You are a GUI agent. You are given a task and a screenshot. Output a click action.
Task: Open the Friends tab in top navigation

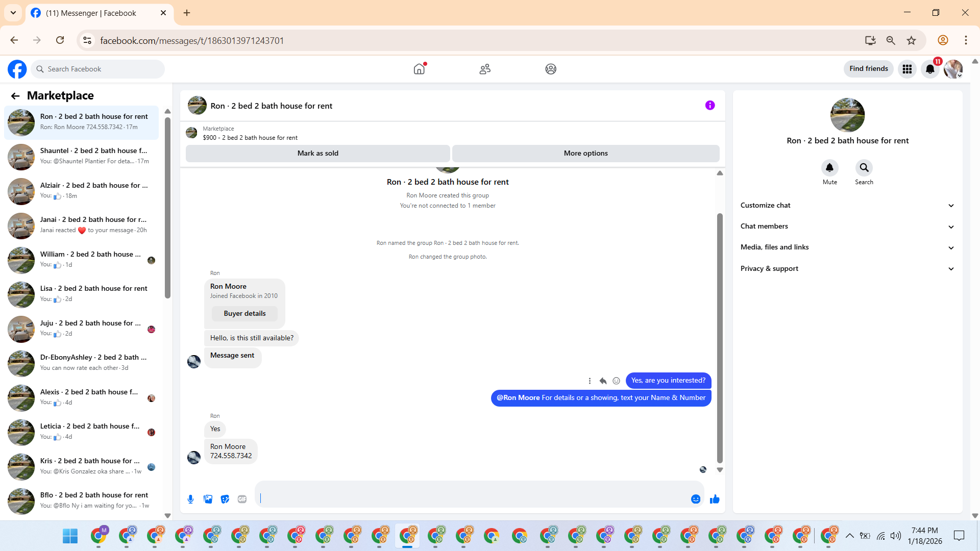tap(485, 69)
